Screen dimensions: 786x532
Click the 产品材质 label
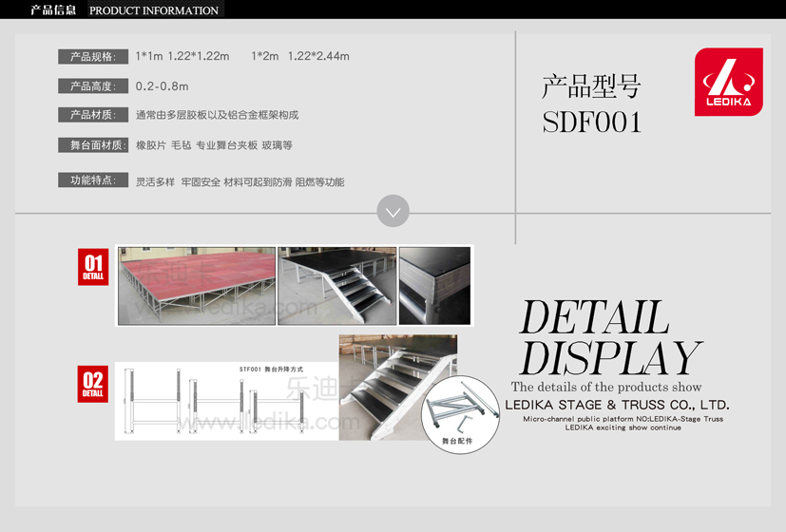point(93,115)
